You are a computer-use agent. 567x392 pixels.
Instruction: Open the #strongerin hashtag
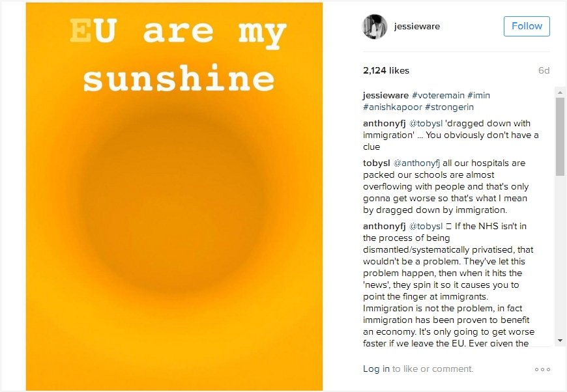450,107
